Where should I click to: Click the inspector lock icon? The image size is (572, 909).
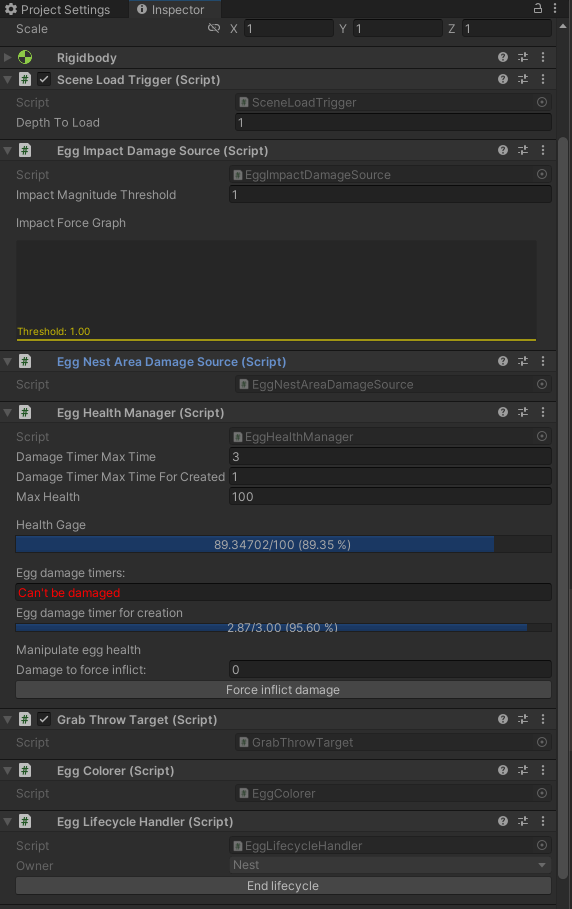(x=538, y=8)
